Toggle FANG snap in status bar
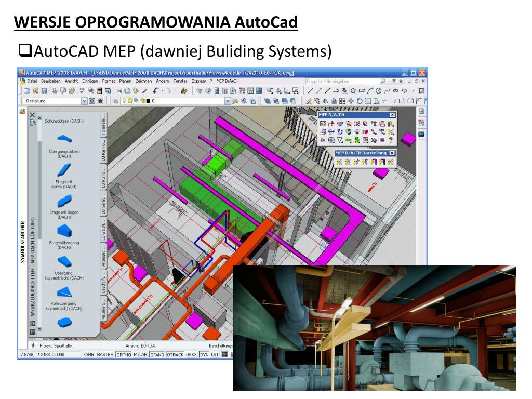The width and height of the screenshot is (532, 399). (x=88, y=354)
